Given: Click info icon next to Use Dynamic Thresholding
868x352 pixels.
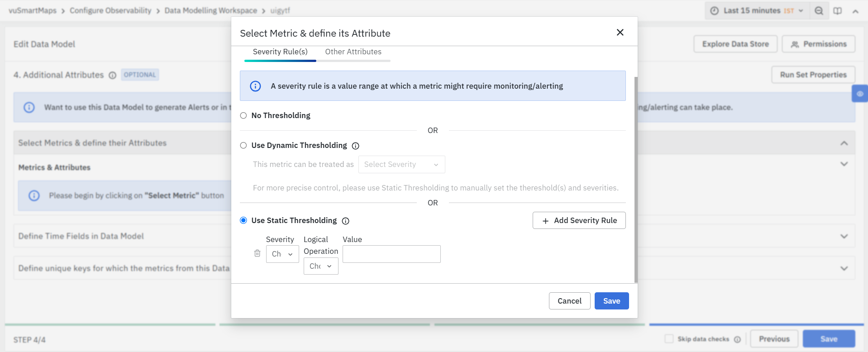Looking at the screenshot, I should click(x=356, y=146).
